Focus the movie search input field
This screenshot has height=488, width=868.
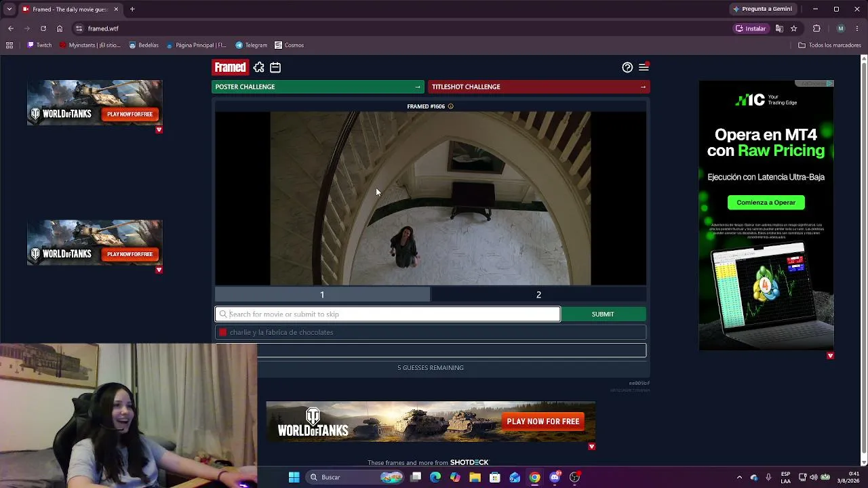click(388, 314)
